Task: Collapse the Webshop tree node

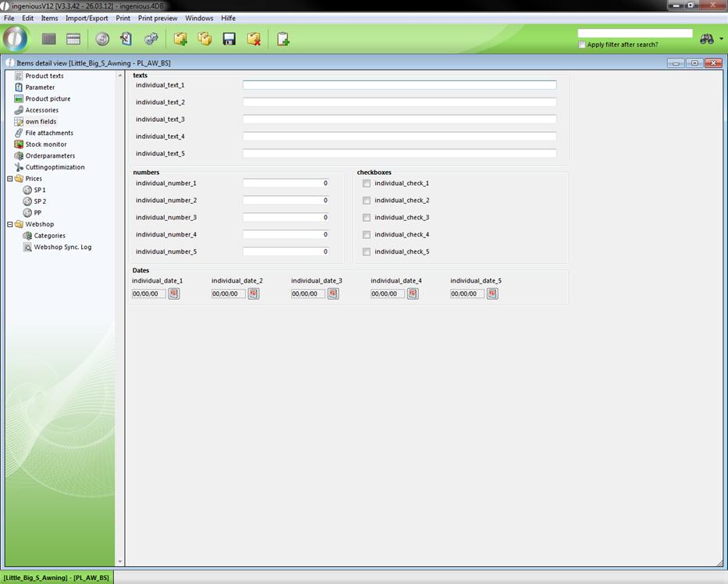Action: pos(10,224)
